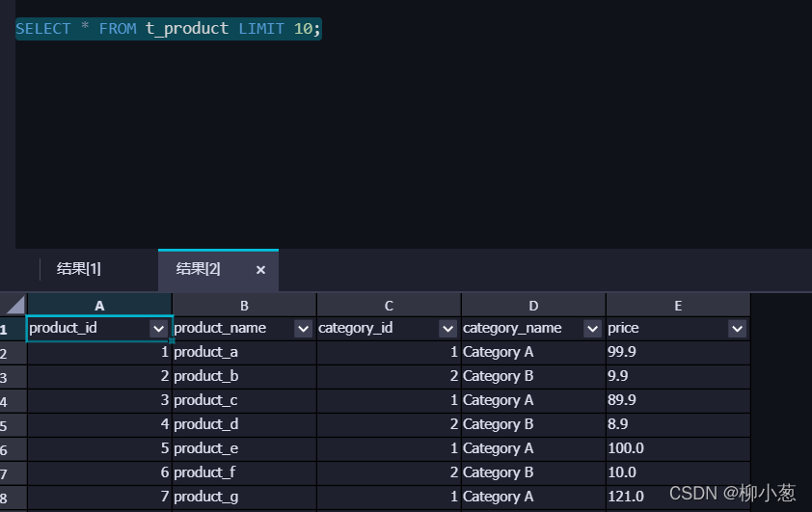Select the 结果[2] tab
Image resolution: width=812 pixels, height=512 pixels.
tap(199, 269)
